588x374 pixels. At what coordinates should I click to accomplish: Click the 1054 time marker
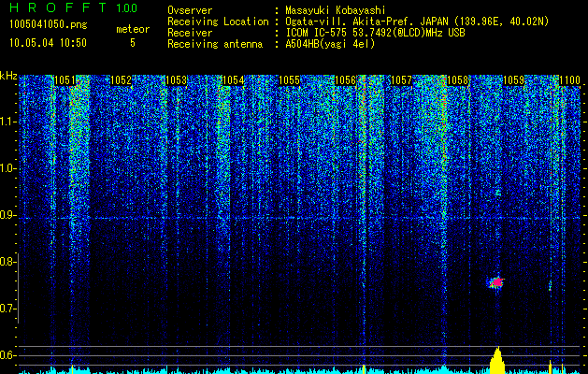click(234, 80)
